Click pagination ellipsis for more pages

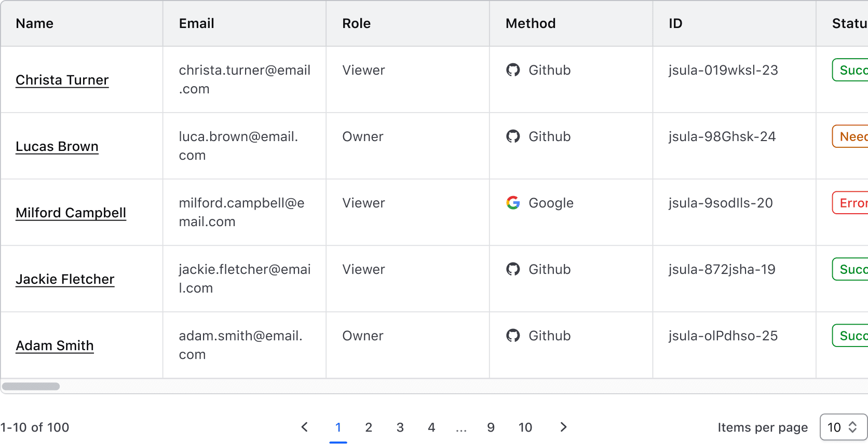(x=461, y=428)
